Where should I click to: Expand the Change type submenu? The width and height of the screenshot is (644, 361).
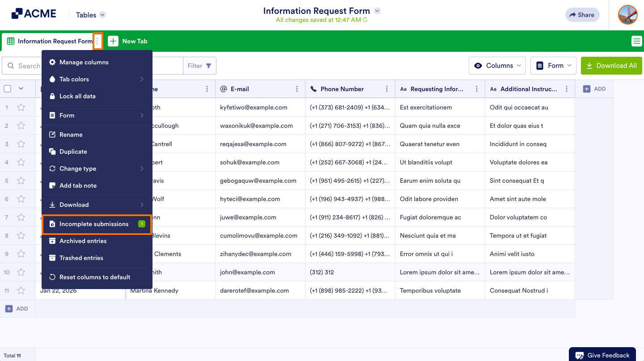coord(78,168)
